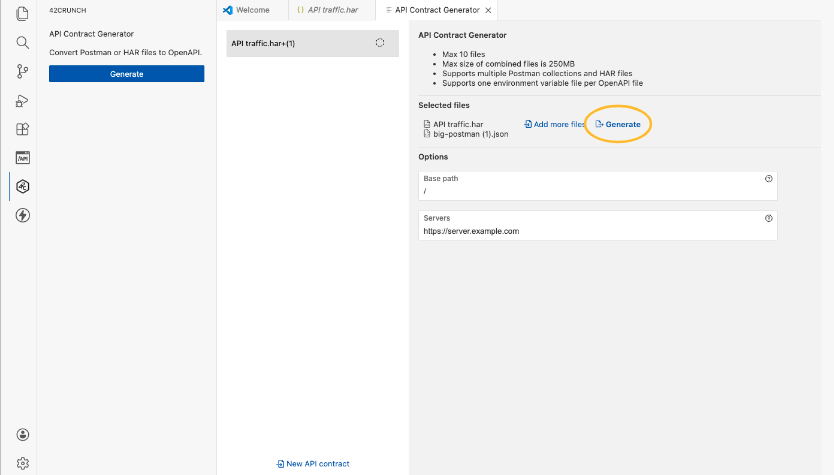The width and height of the screenshot is (834, 475).
Task: Open the Source Control view
Action: (x=22, y=72)
